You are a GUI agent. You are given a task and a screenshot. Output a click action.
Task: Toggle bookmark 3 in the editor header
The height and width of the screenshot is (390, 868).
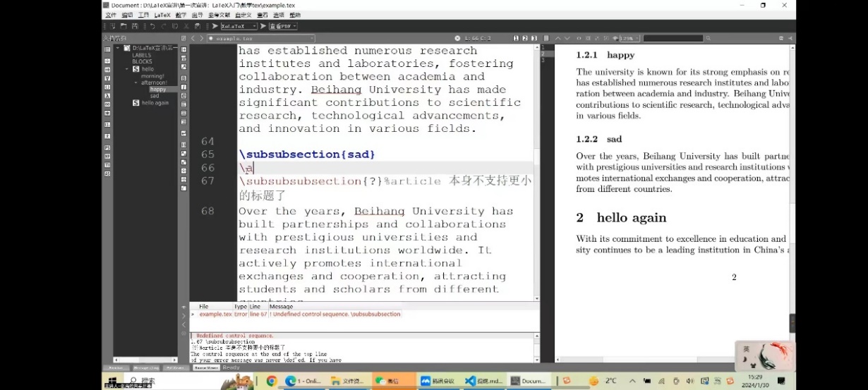(x=534, y=38)
